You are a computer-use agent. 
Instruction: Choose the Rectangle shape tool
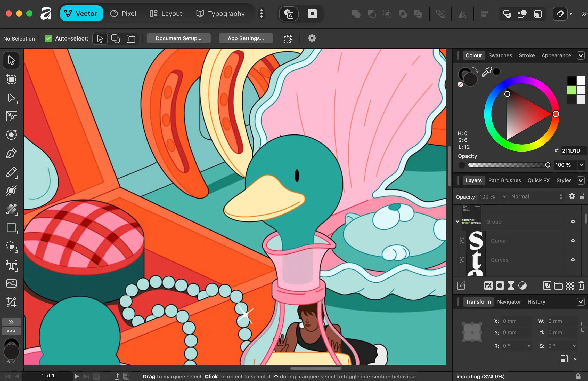[11, 228]
